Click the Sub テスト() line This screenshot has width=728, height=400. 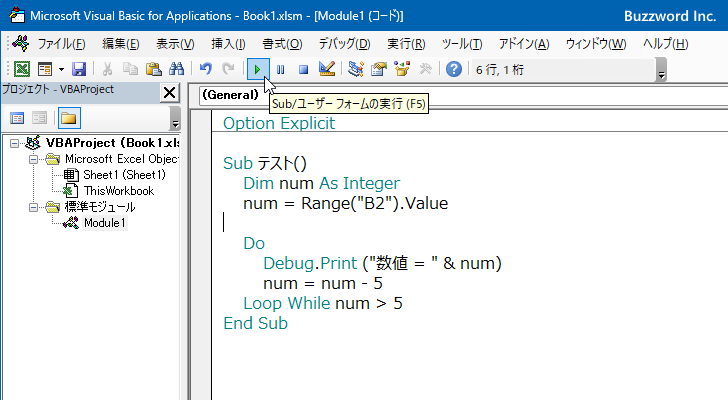pyautogui.click(x=265, y=163)
